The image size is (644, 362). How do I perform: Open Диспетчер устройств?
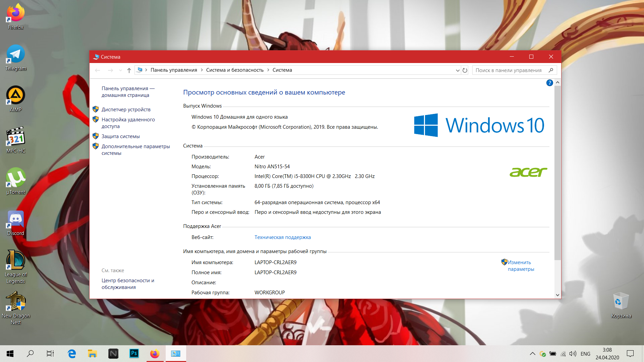[x=126, y=110]
